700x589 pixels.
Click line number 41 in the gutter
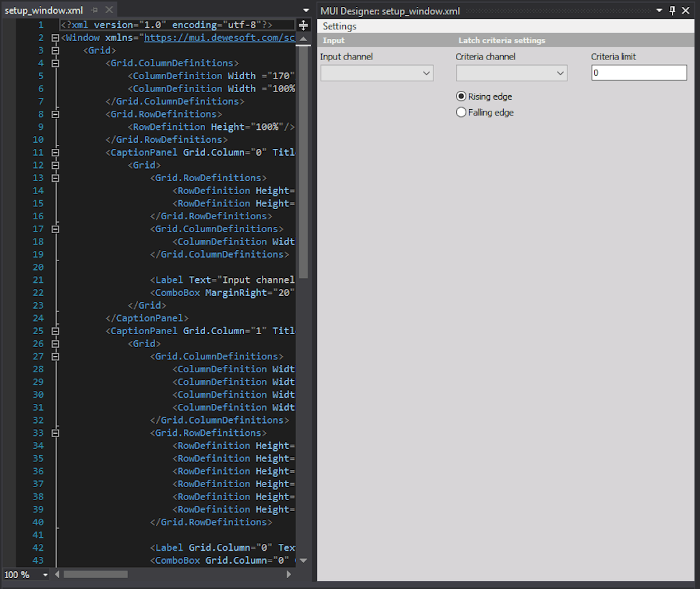tap(38, 535)
